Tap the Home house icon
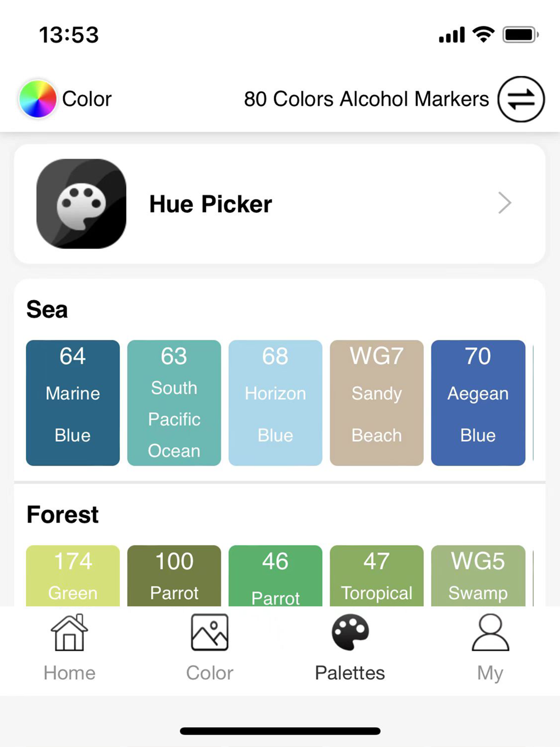560x747 pixels. click(x=69, y=633)
